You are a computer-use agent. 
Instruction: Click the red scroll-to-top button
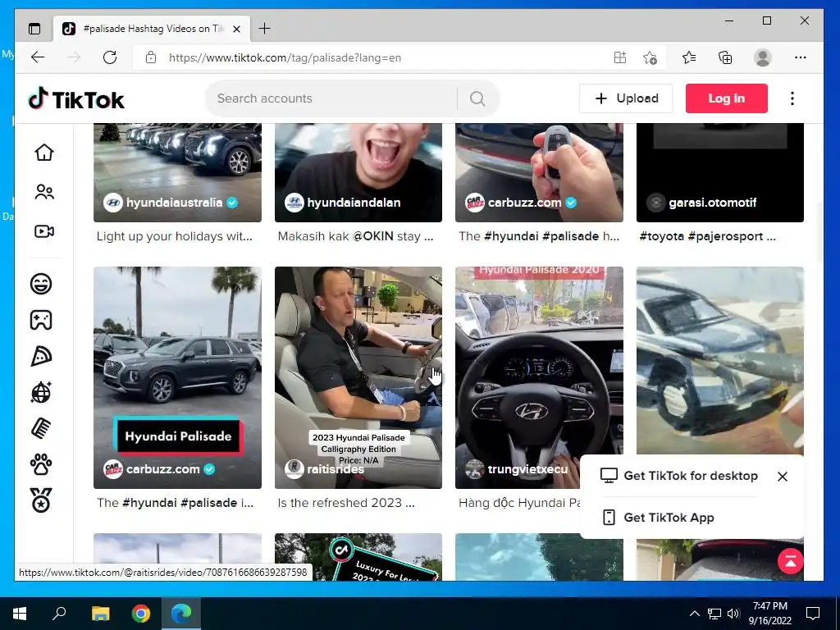coord(790,561)
